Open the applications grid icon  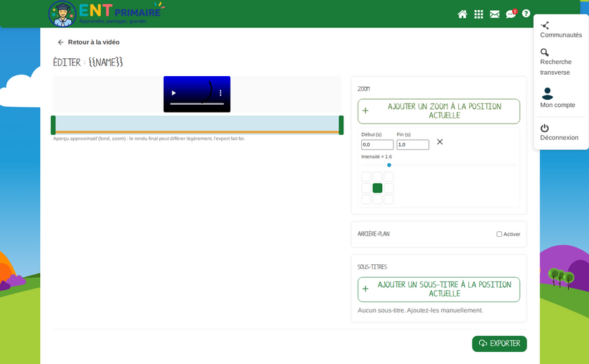478,14
